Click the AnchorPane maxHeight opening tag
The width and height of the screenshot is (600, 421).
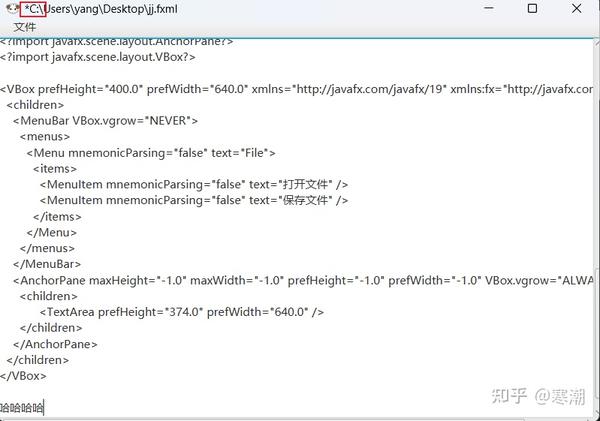pos(303,281)
